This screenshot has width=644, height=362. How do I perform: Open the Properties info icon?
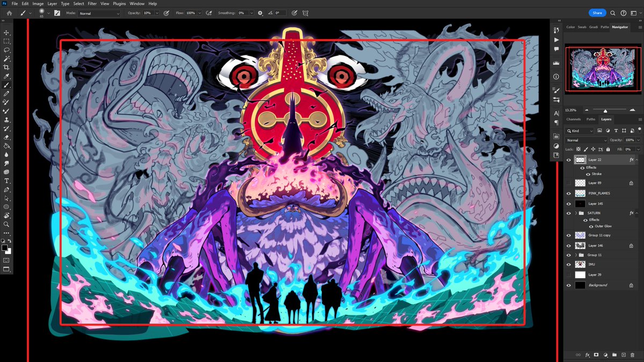556,77
